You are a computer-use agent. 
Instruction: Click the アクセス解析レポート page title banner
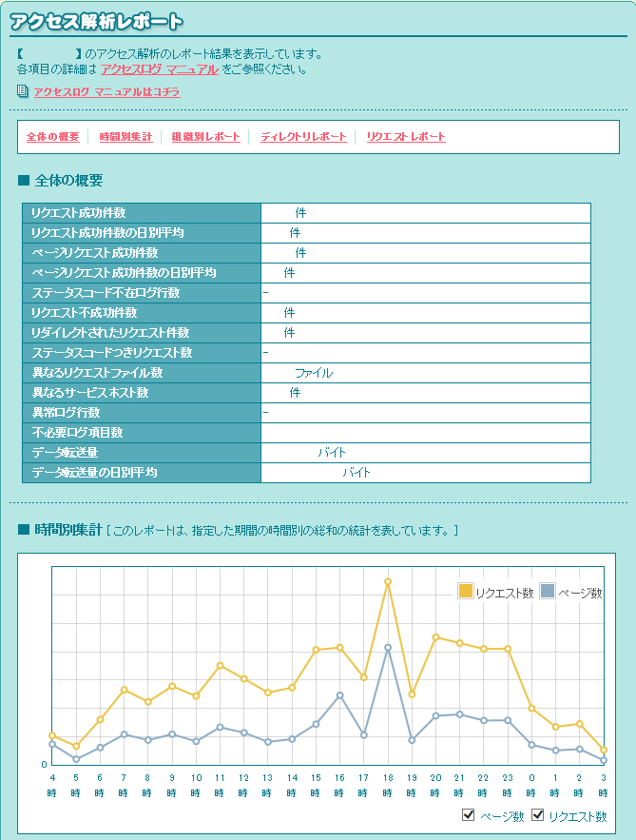[x=96, y=22]
